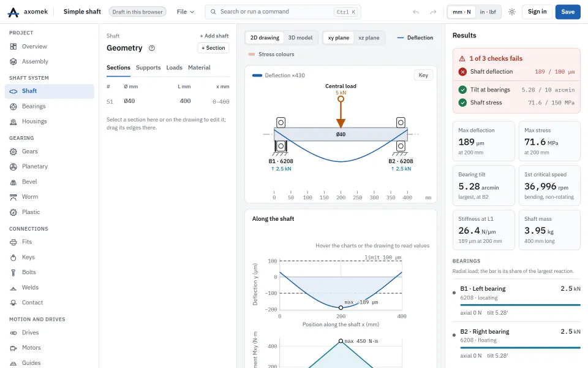This screenshot has width=588, height=368.
Task: Open the File dropdown menu
Action: [185, 12]
